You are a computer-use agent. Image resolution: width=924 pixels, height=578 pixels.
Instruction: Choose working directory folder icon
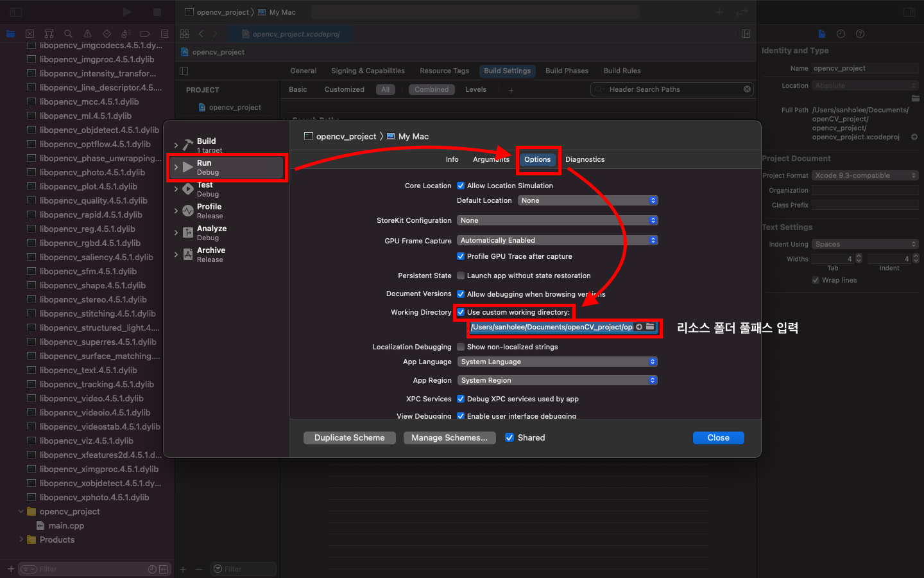[650, 327]
